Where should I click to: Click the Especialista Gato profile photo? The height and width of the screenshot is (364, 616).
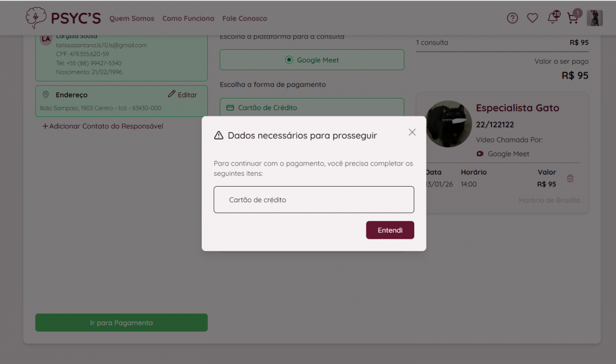(x=446, y=124)
